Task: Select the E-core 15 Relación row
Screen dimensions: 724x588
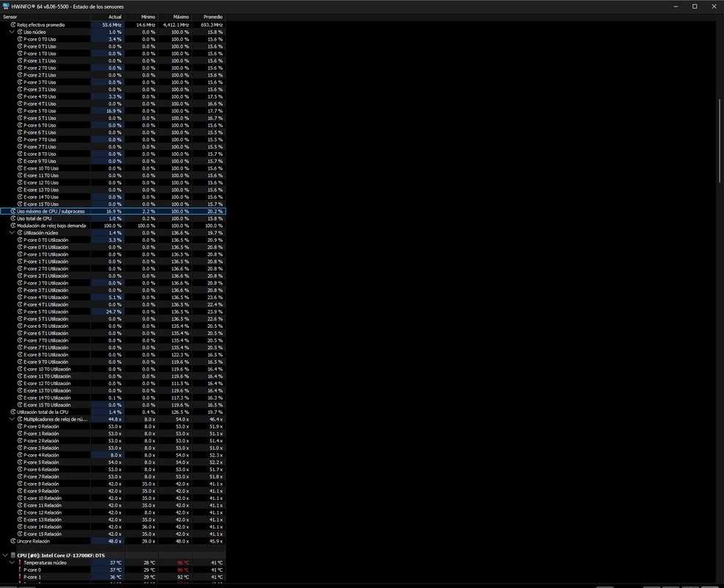Action: (x=112, y=534)
